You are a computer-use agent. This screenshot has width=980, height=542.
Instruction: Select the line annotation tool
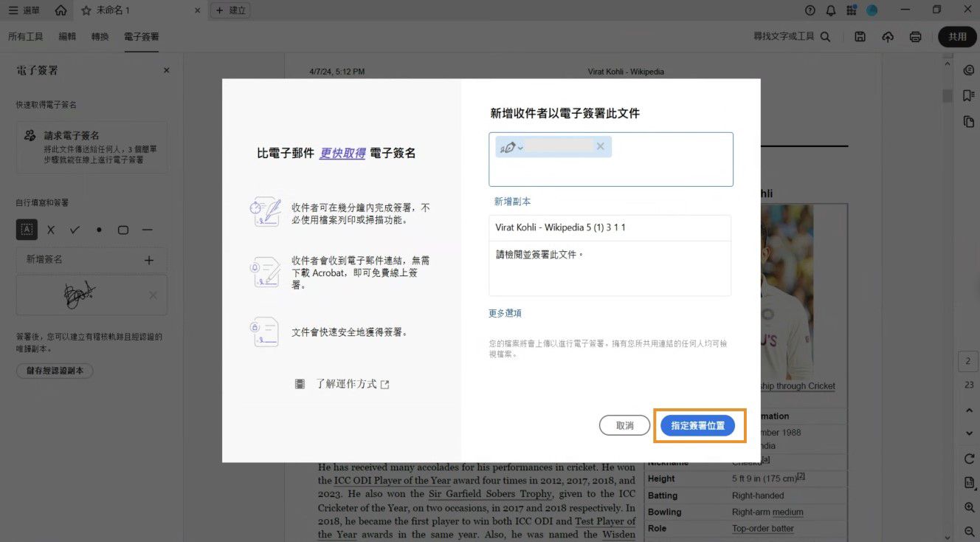[x=147, y=230]
